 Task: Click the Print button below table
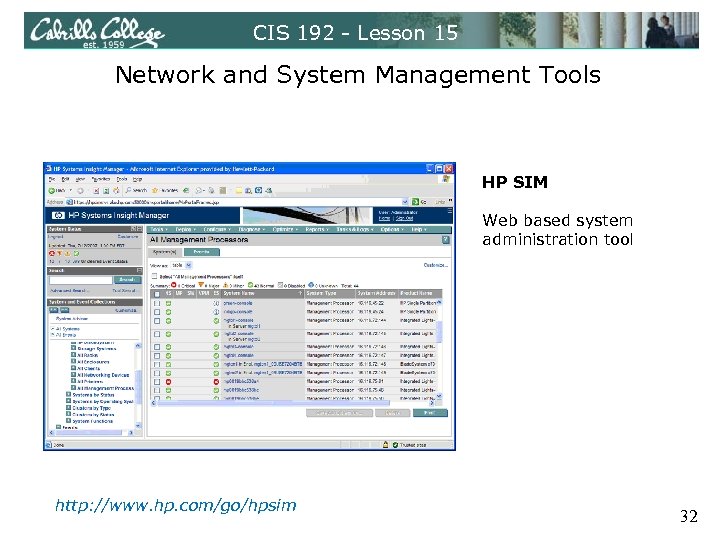[430, 413]
